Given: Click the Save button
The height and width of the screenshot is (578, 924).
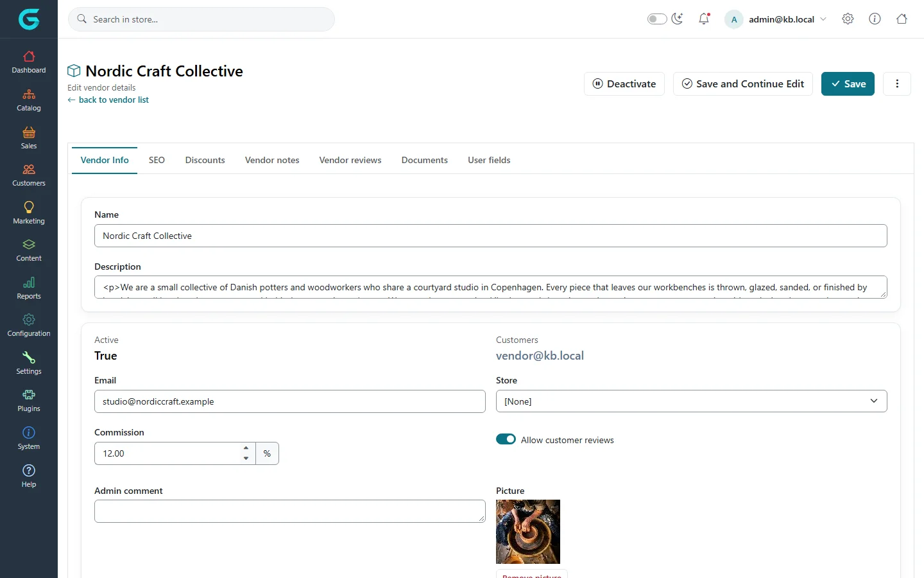Looking at the screenshot, I should click(848, 83).
